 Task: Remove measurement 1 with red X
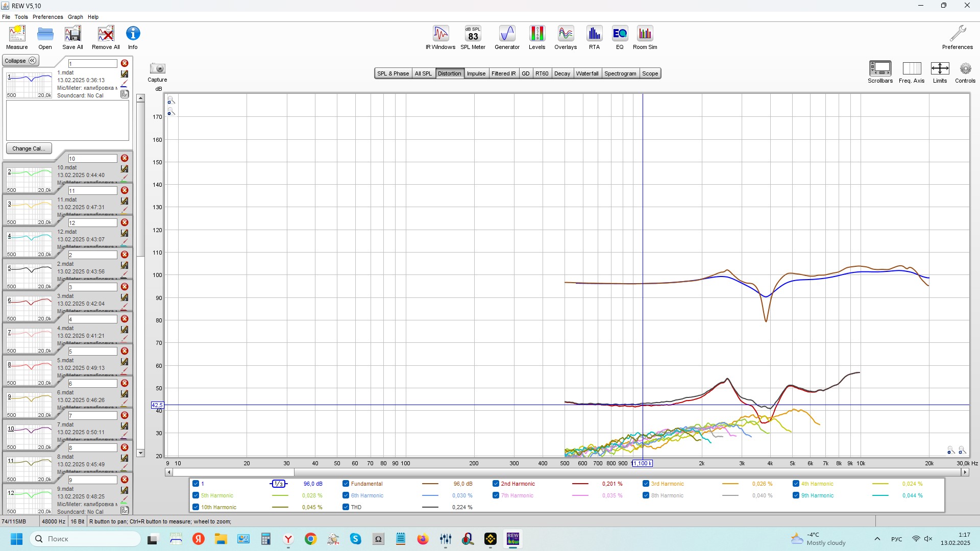[x=125, y=63]
